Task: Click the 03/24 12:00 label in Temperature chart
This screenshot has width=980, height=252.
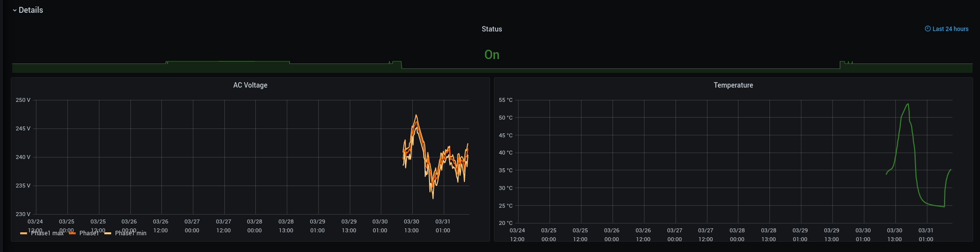Action: 517,235
